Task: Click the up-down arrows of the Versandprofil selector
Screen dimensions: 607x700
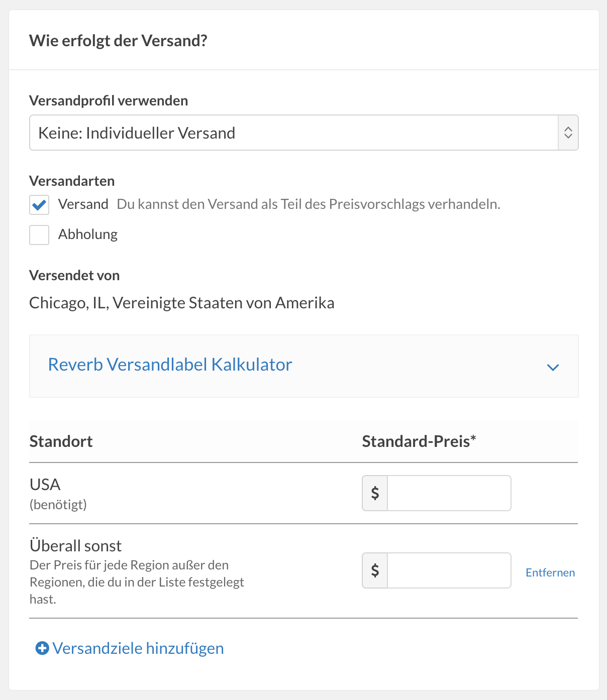Action: click(568, 133)
